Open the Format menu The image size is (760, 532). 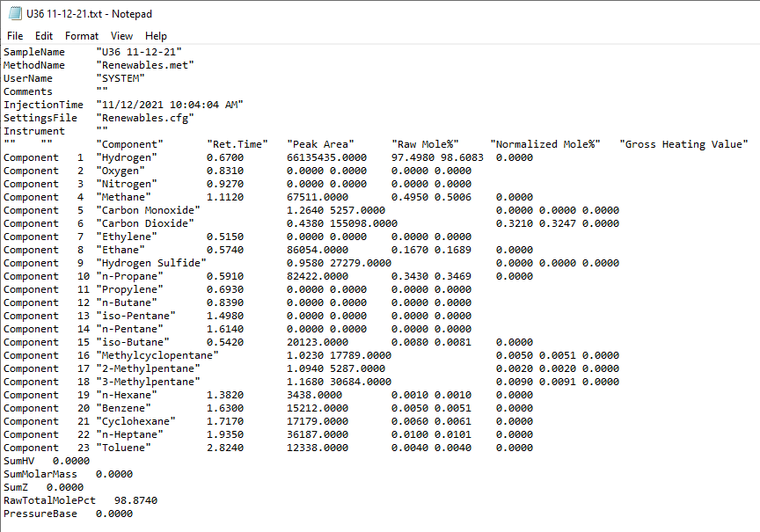click(x=82, y=36)
